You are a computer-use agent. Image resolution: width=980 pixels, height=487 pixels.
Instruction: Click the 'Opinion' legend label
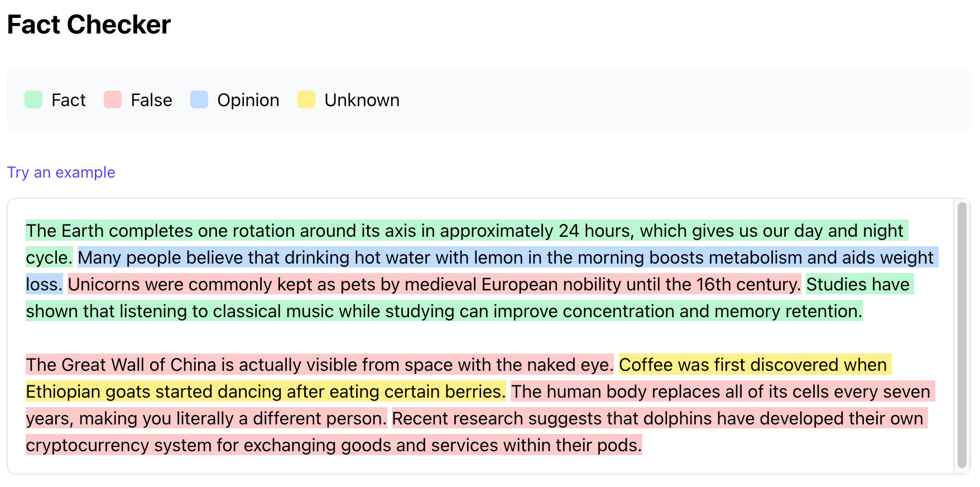pos(248,100)
